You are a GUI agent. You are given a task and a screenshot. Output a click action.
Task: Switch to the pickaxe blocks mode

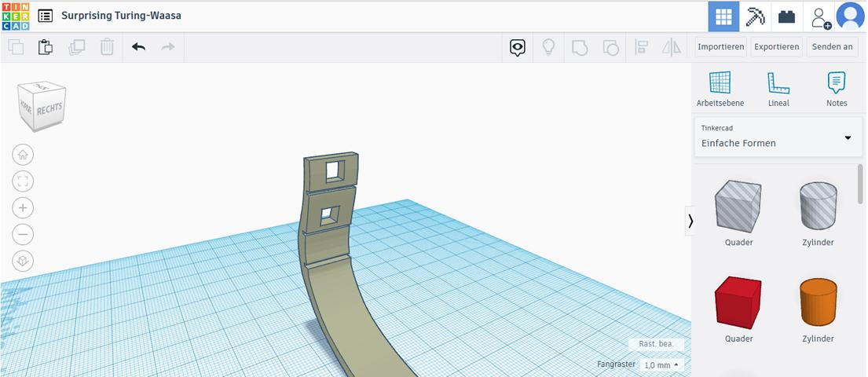pos(755,16)
